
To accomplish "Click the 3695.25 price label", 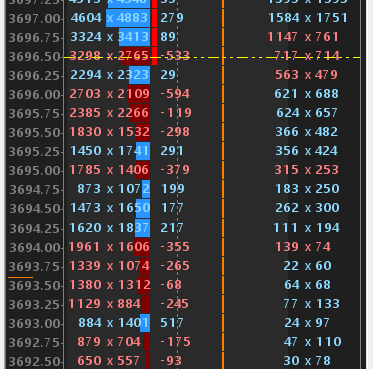I will [x=34, y=152].
